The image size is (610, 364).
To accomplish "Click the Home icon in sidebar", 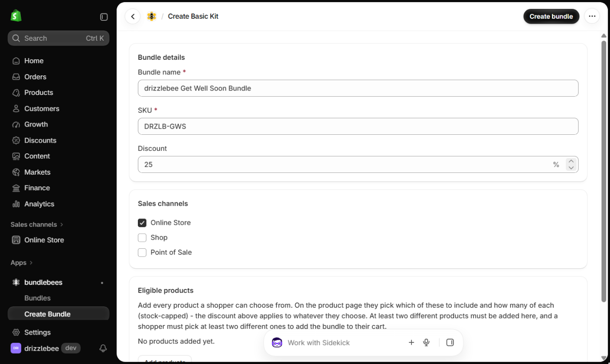I will 16,61.
